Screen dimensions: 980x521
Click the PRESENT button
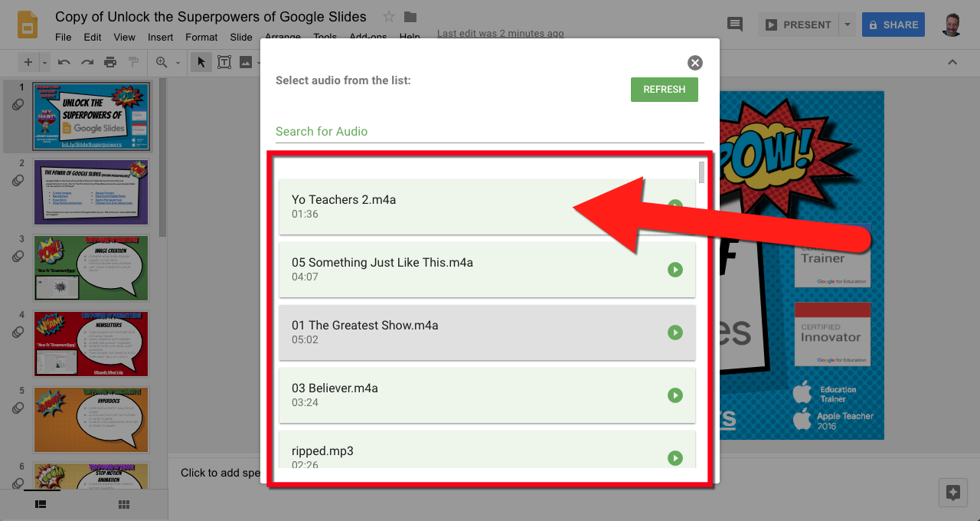[x=799, y=25]
